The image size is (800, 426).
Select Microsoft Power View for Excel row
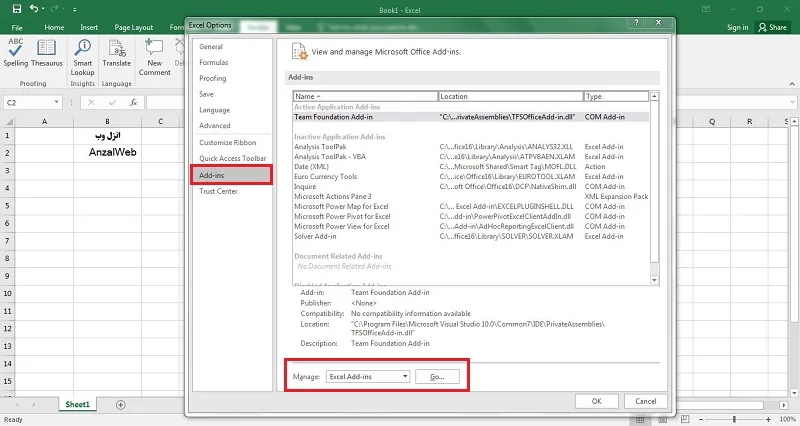tap(471, 226)
